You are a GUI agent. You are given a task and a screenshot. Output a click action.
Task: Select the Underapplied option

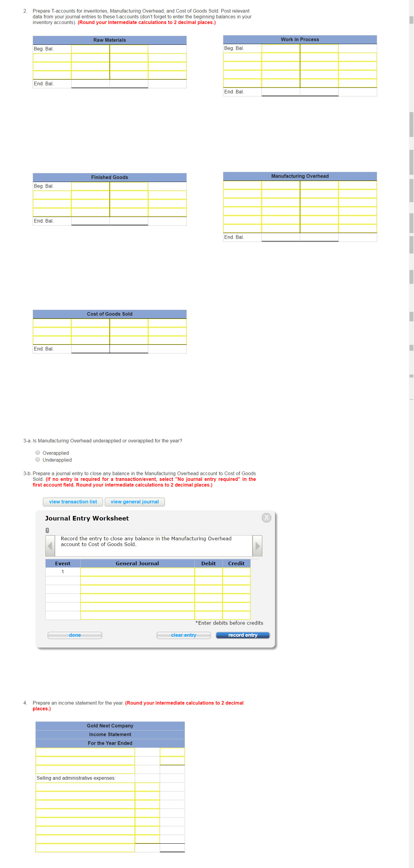pos(38,459)
